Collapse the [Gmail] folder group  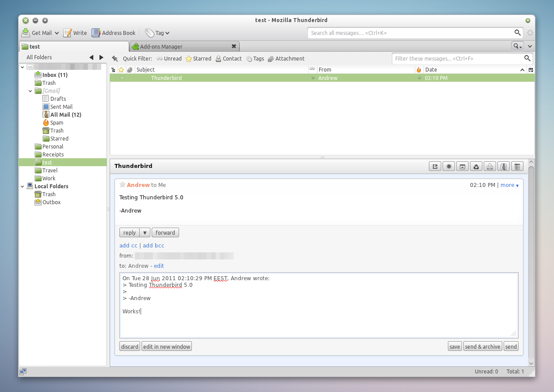pos(31,91)
